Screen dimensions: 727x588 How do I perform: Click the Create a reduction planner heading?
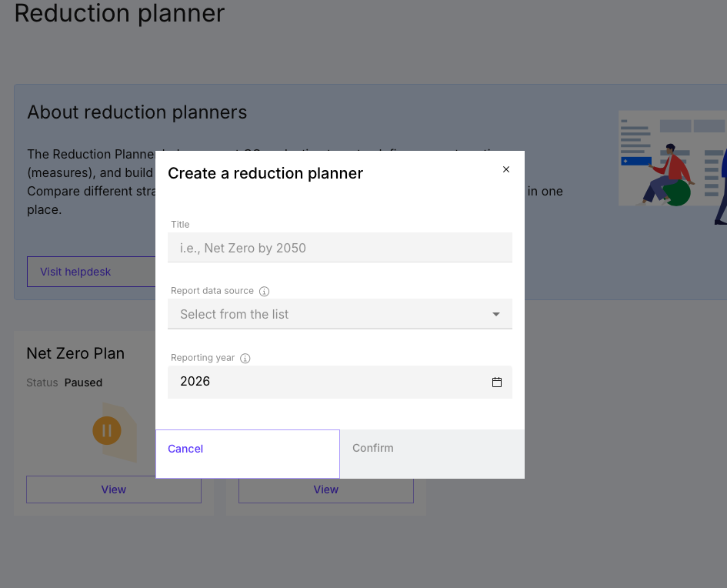(x=265, y=173)
